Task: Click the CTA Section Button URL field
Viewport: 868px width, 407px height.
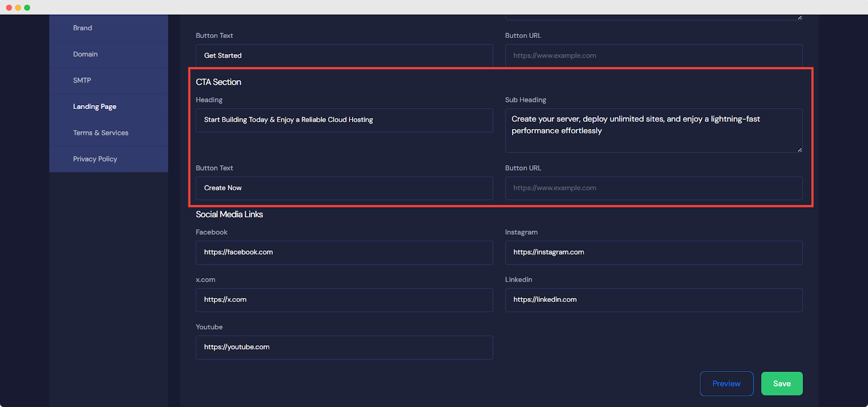Action: pyautogui.click(x=654, y=188)
